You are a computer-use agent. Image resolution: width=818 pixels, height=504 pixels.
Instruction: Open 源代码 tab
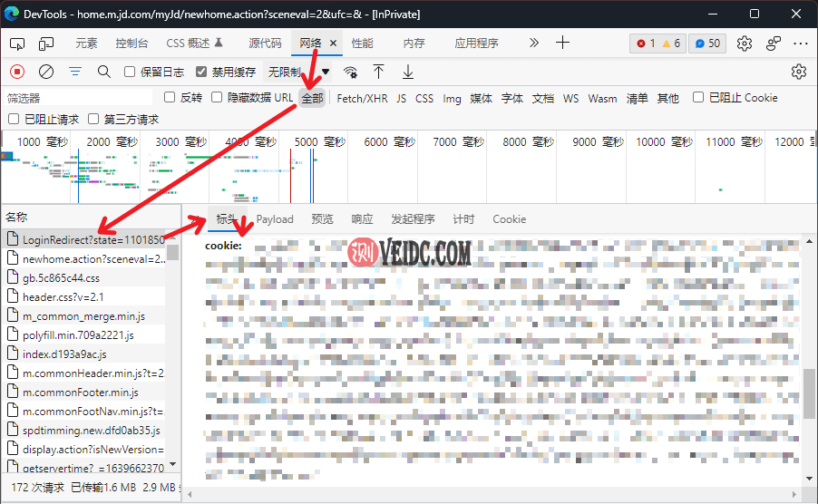tap(265, 44)
